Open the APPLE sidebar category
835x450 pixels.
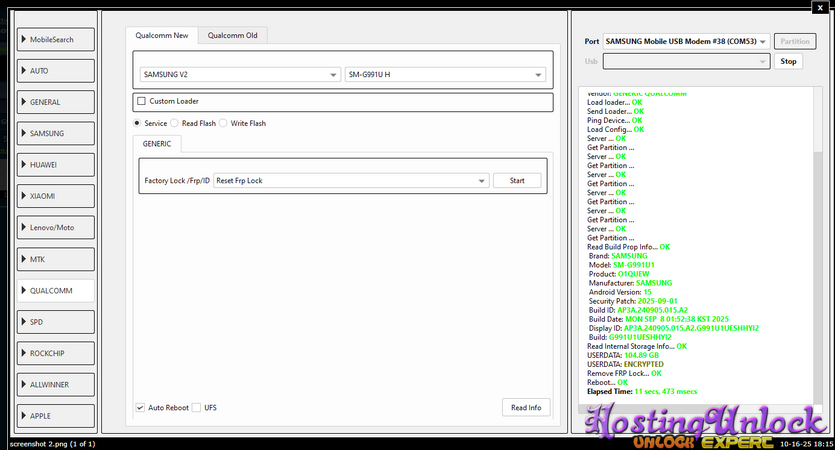pyautogui.click(x=57, y=415)
